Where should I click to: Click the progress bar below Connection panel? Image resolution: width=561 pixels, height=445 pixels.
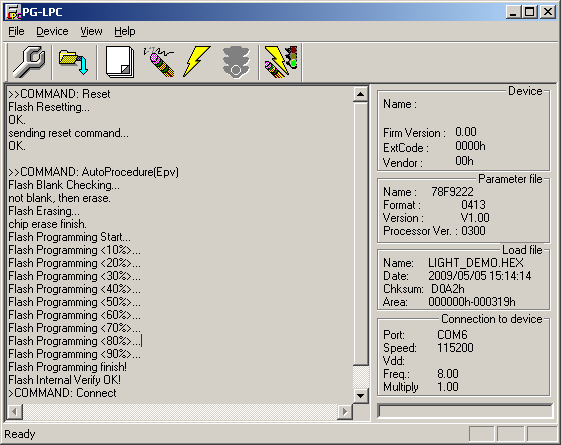[x=465, y=411]
